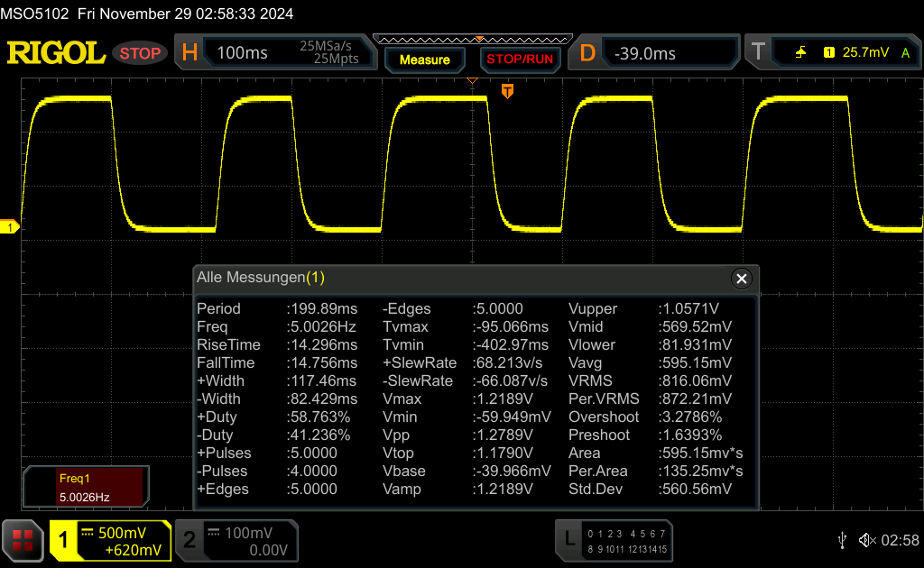Open the -39.0ms delay offset setting
Image resolution: width=924 pixels, height=568 pixels.
click(x=645, y=53)
